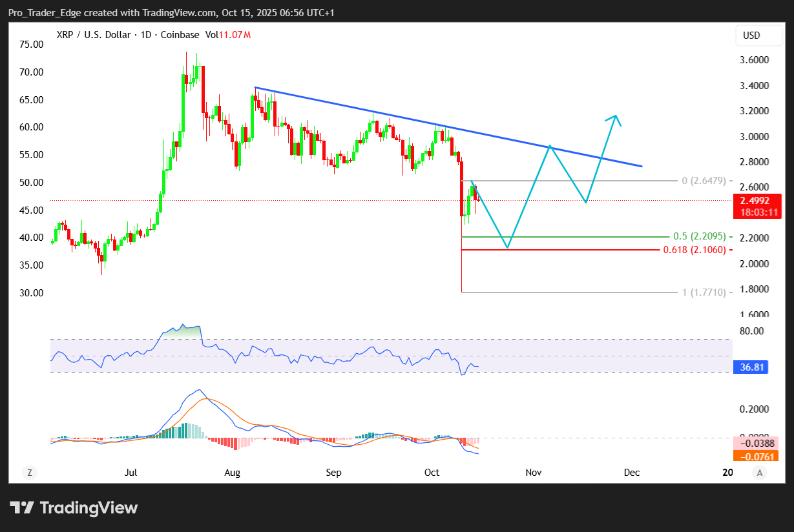Click the MACD signal value -0.0761
The width and height of the screenshot is (794, 532).
pyautogui.click(x=755, y=456)
